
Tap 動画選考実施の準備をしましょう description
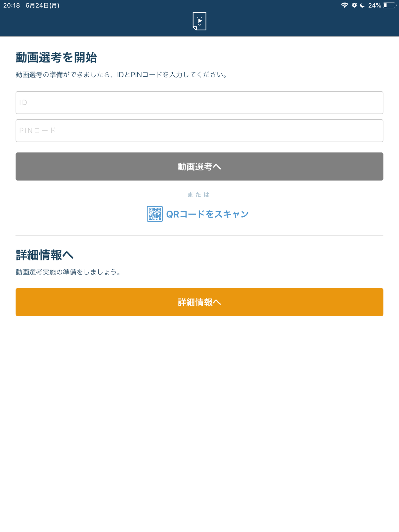68,272
